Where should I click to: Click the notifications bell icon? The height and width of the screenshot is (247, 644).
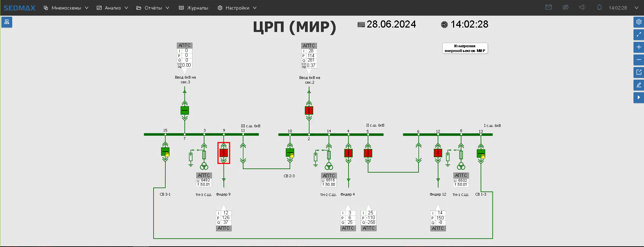599,7
